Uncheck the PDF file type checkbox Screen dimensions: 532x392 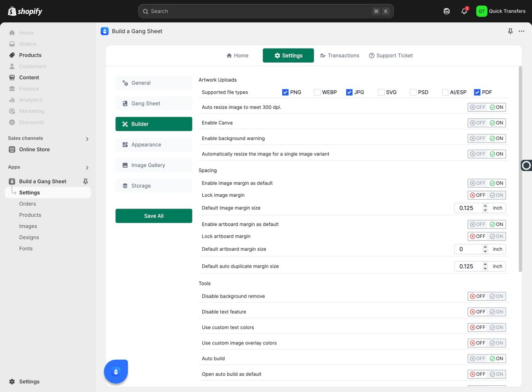tap(477, 92)
